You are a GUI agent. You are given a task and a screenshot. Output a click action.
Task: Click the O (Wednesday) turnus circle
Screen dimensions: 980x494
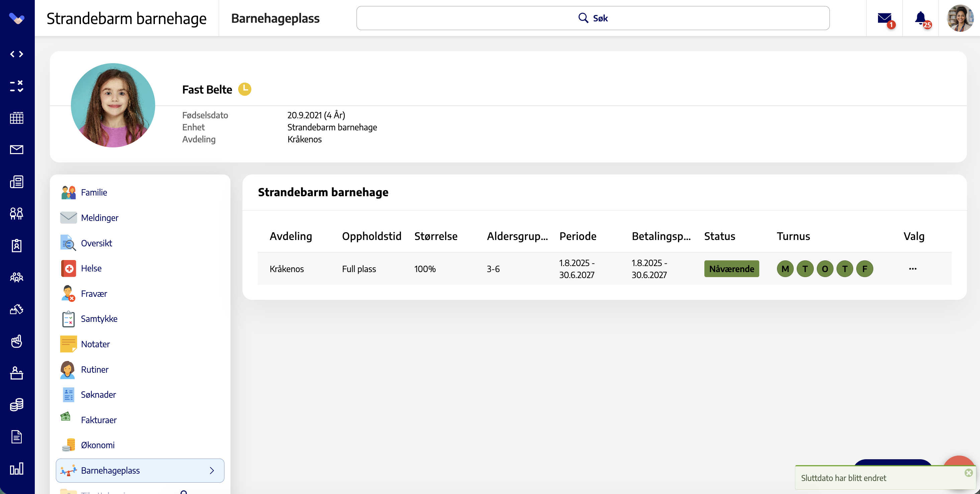(825, 269)
